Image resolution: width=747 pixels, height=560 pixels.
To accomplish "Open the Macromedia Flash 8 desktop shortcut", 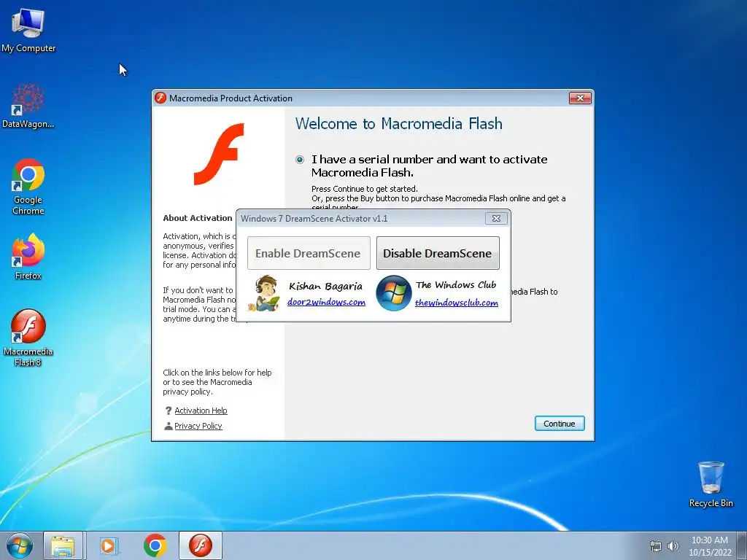I will coord(28,338).
